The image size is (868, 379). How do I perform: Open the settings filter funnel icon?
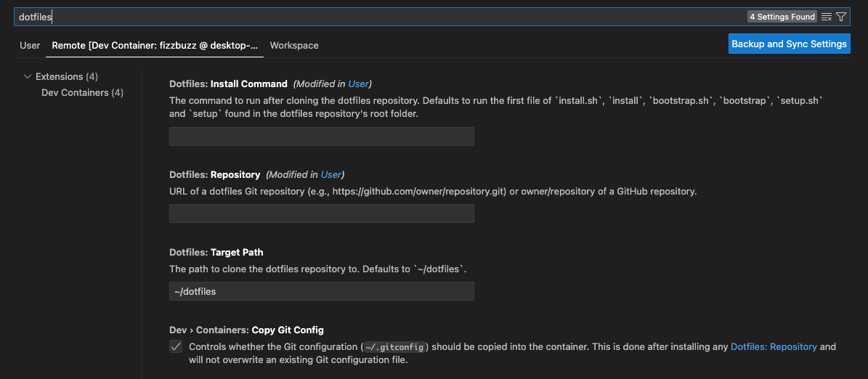pyautogui.click(x=841, y=17)
